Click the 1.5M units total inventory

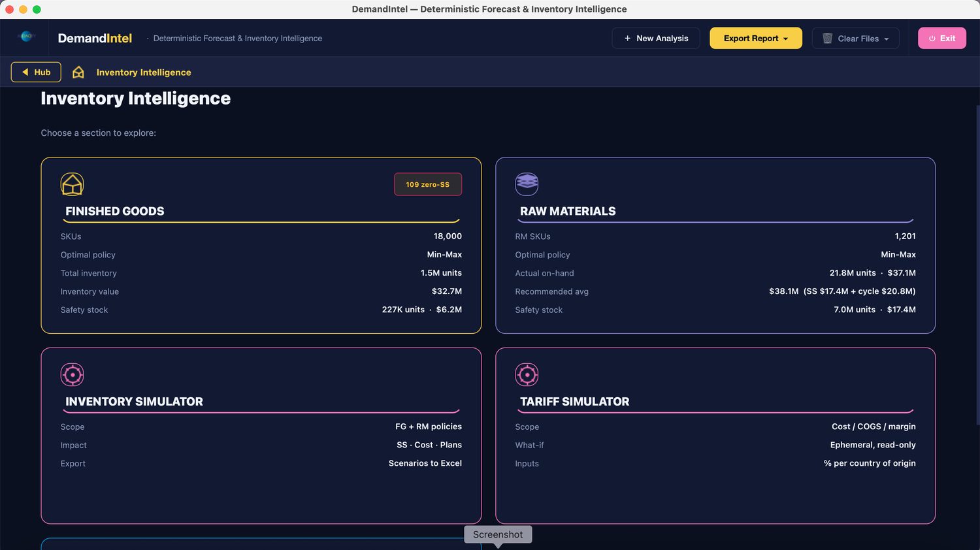click(x=441, y=273)
